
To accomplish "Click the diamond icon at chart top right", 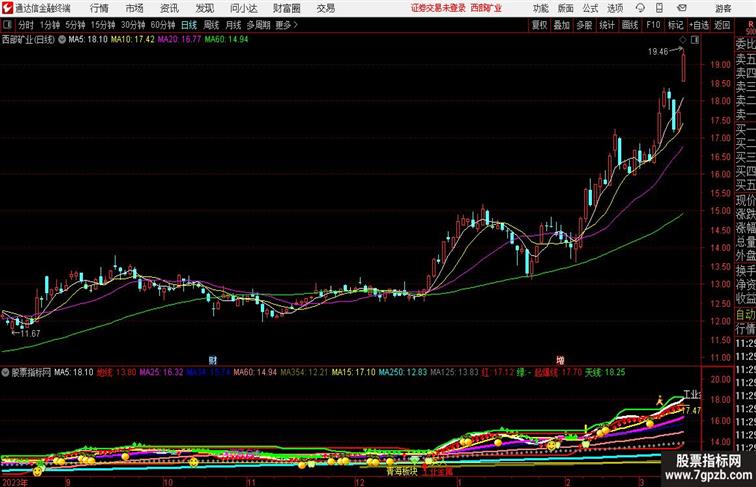I will click(x=683, y=40).
